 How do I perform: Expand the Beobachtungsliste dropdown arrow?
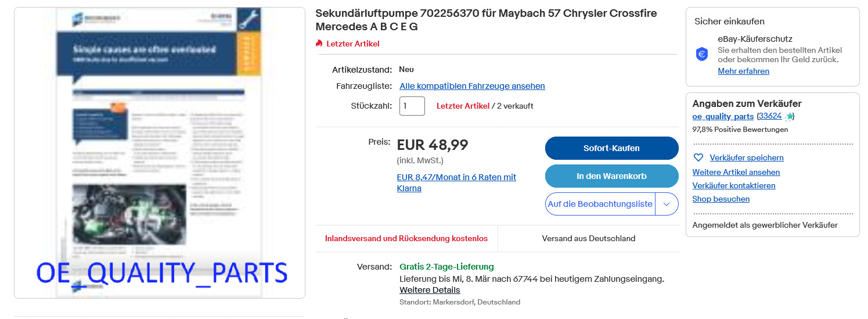(x=667, y=204)
